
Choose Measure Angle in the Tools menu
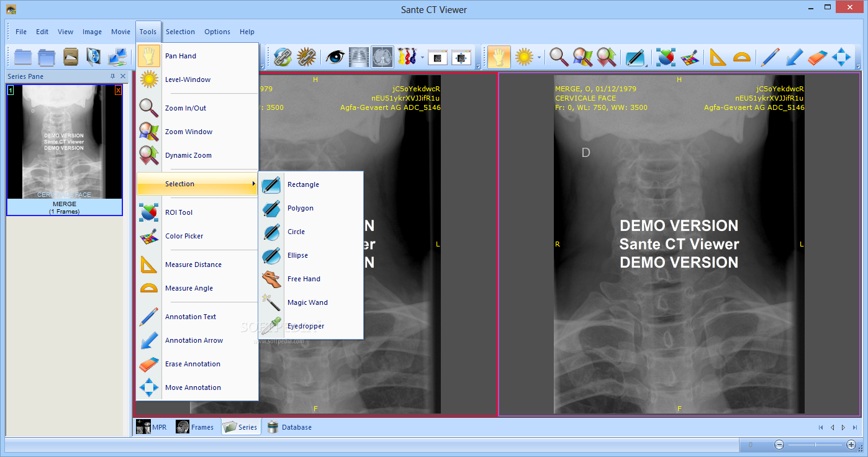click(x=197, y=288)
